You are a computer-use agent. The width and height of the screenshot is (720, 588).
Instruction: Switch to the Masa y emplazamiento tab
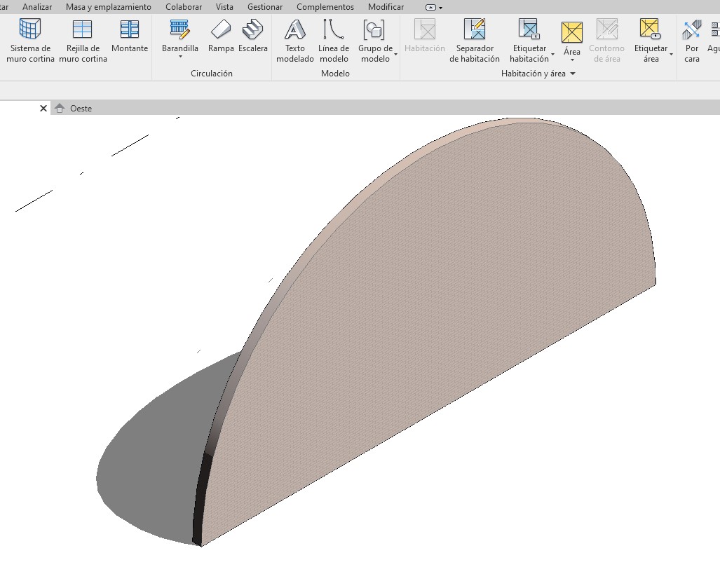(x=108, y=7)
